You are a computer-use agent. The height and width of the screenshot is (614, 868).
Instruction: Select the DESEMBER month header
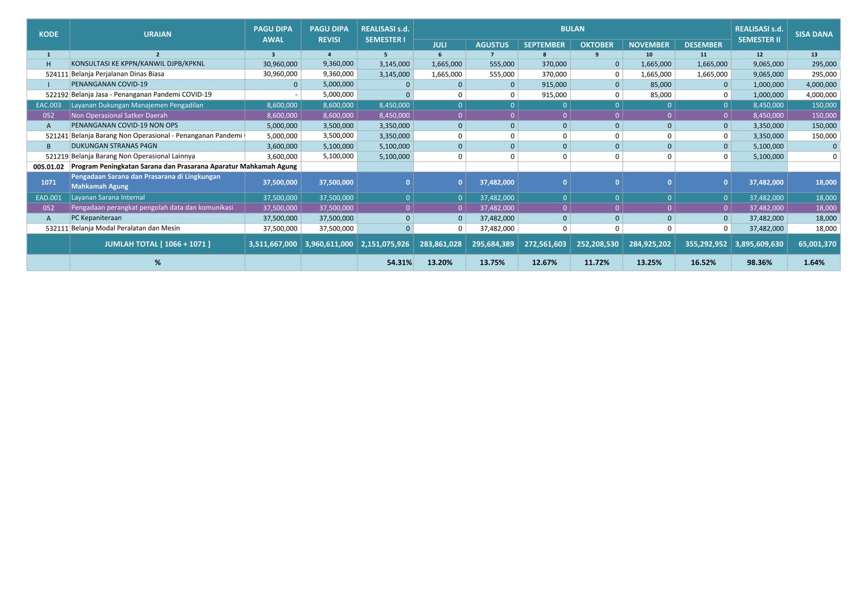pos(703,45)
